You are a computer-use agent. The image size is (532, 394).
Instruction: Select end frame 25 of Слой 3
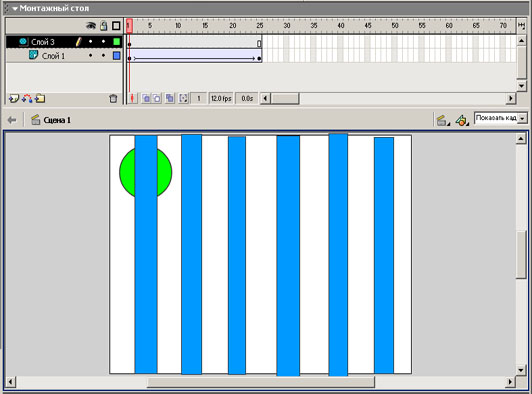(259, 42)
